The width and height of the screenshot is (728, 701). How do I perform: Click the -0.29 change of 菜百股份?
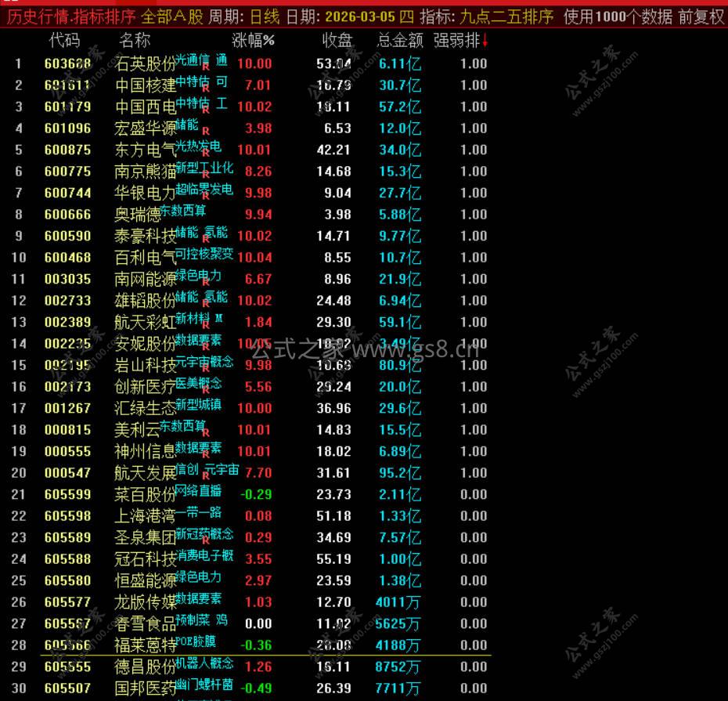256,494
